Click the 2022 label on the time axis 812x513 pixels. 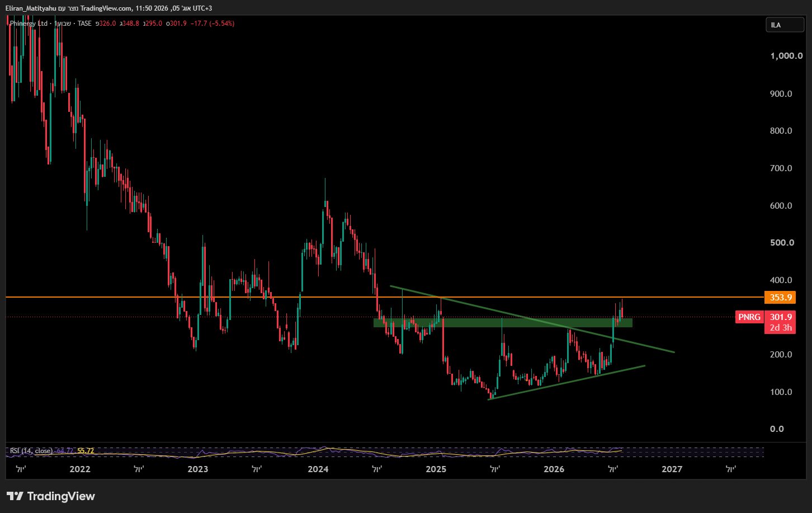(80, 469)
